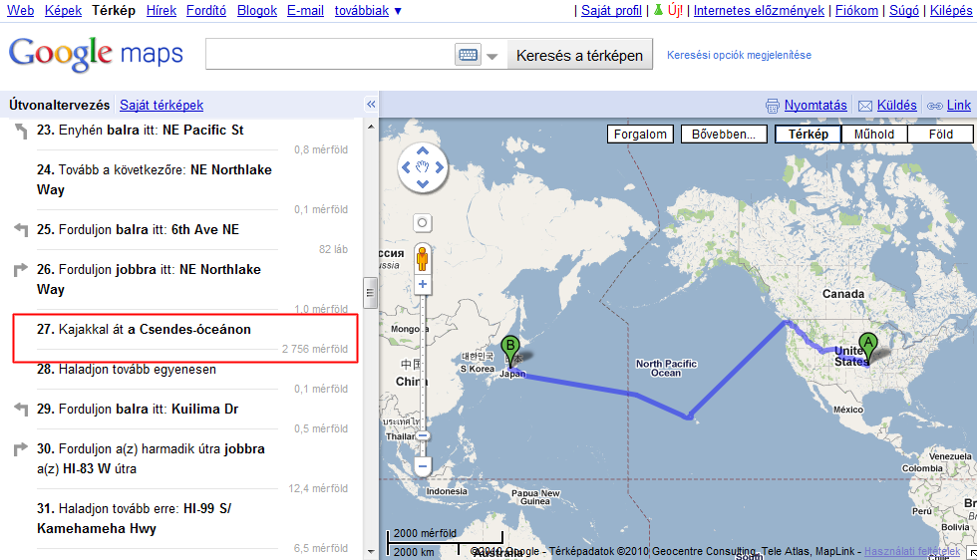Select step 28 Haladjon tovább egyenesen
This screenshot has width=977, height=560.
pos(127,370)
